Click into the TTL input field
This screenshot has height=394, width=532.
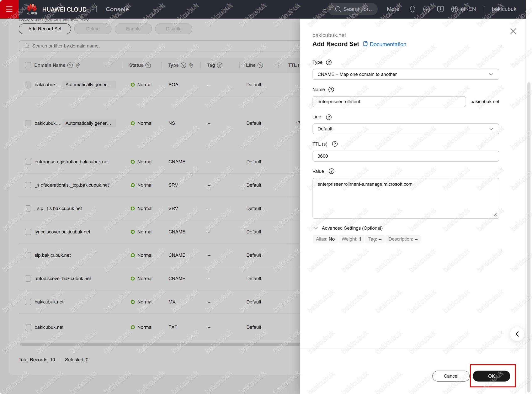coord(405,156)
